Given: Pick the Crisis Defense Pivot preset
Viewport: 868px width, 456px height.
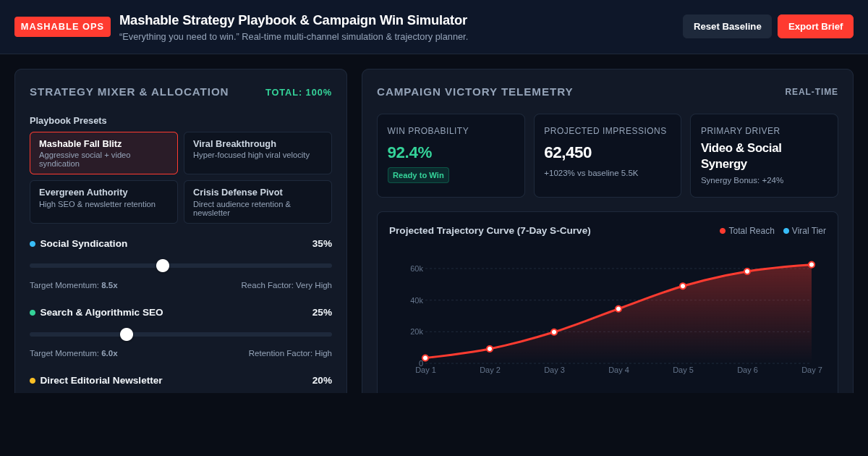Looking at the screenshot, I should pos(258,202).
